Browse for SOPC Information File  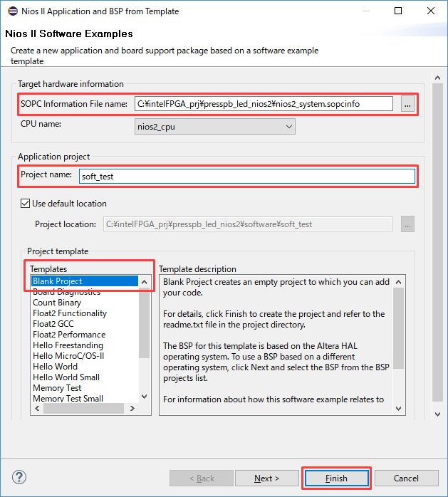[x=407, y=104]
